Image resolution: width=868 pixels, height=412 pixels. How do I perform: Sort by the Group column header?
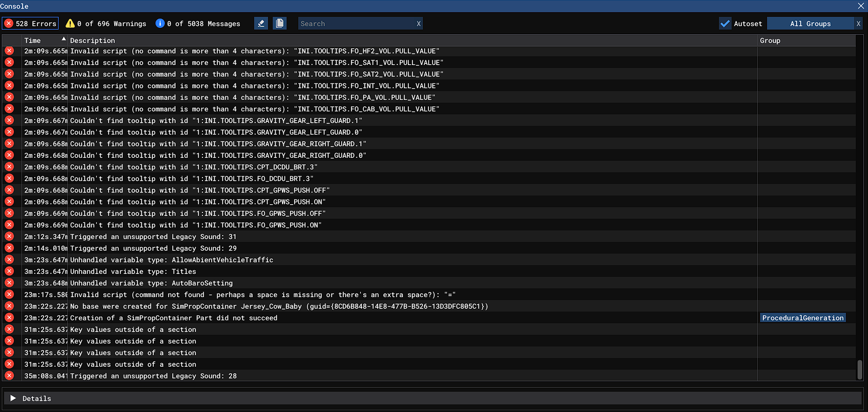(770, 41)
